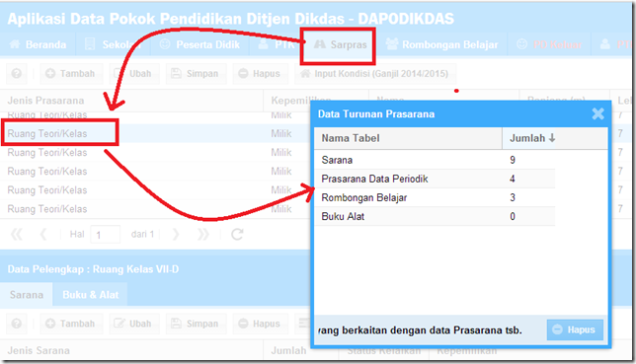The image size is (636, 364).
Task: Click Hapus in the Sarana toolbar
Action: 260,324
